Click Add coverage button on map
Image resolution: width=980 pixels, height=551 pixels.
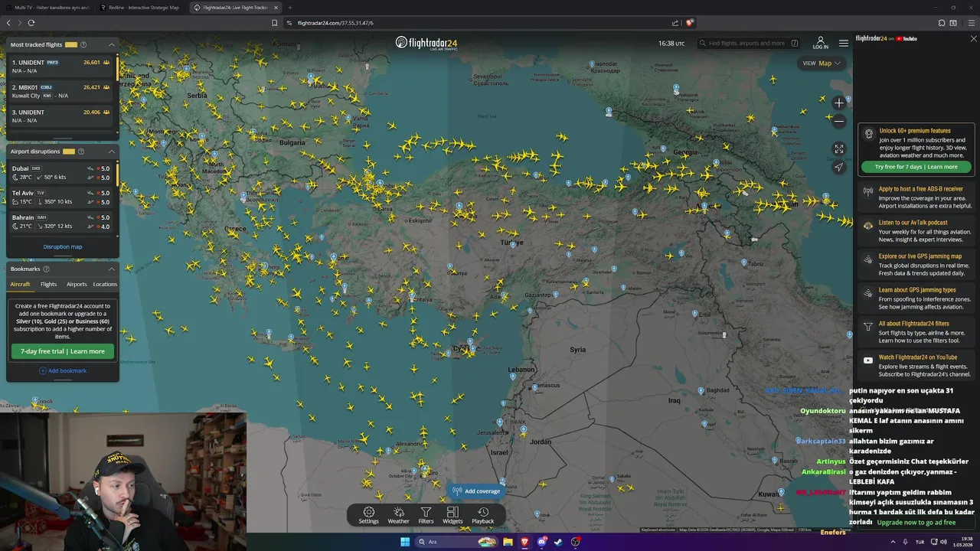pyautogui.click(x=476, y=491)
